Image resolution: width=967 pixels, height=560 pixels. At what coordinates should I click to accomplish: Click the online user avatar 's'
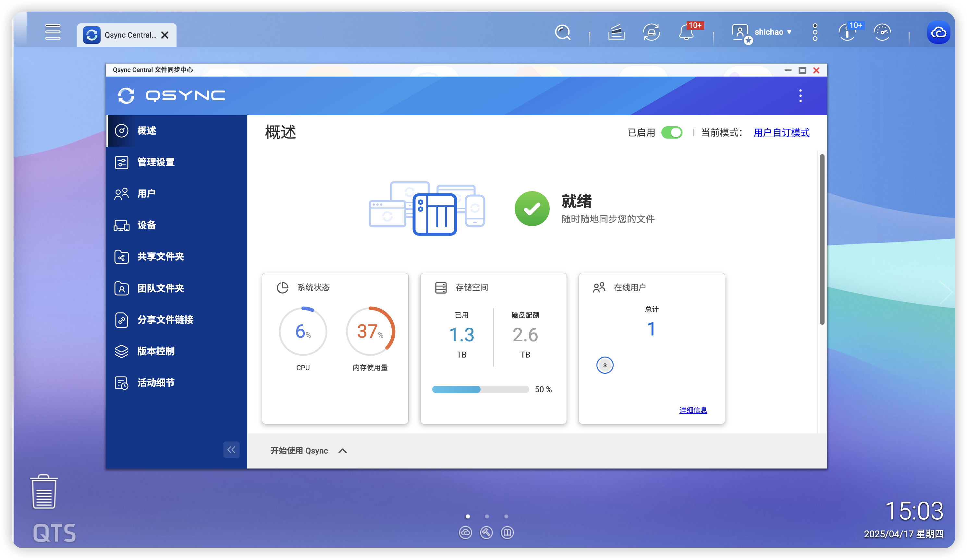point(605,365)
